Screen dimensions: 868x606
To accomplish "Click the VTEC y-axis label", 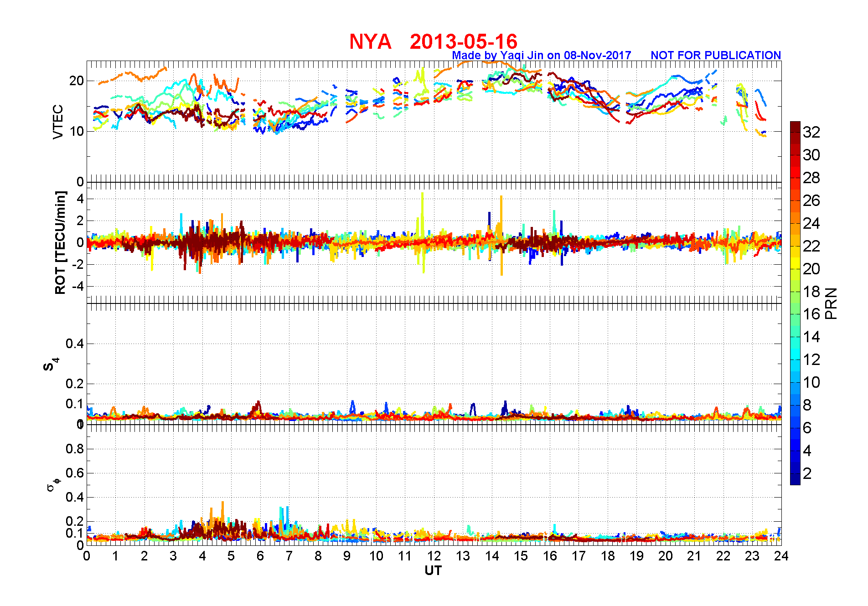I will [x=58, y=122].
